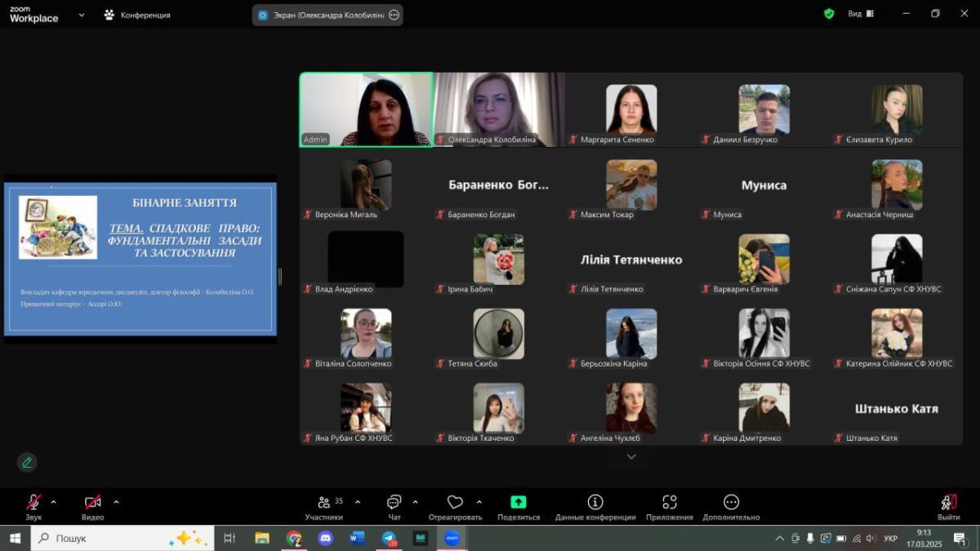Click the green annotation pencil icon
Image resolution: width=980 pixels, height=551 pixels.
pos(27,462)
